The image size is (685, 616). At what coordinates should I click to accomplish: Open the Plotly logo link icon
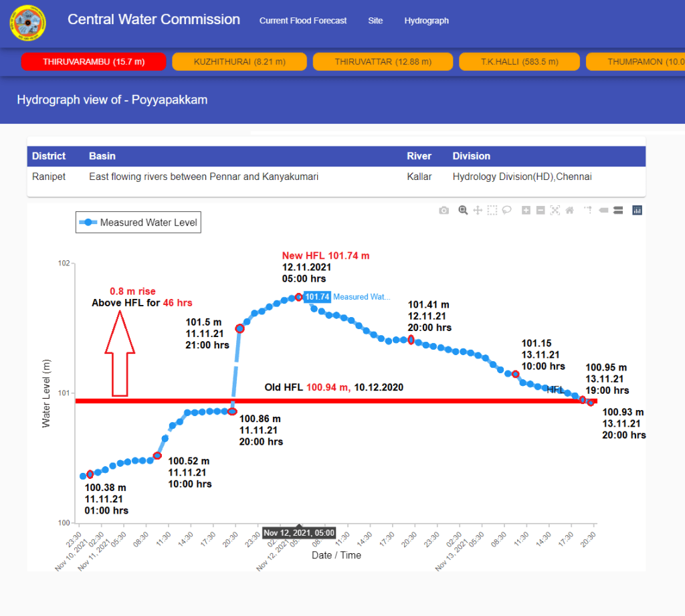click(x=637, y=211)
